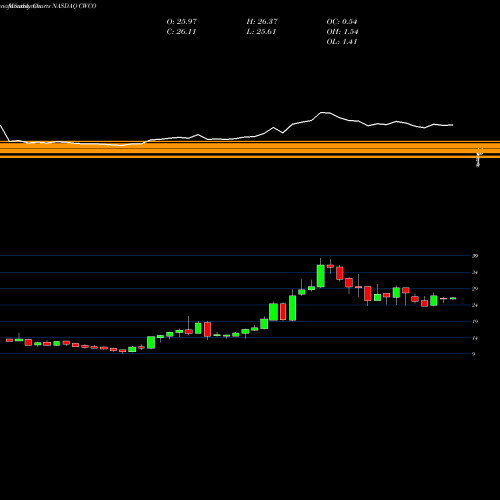
Task: Click the 39 price axis label
Action: click(475, 256)
